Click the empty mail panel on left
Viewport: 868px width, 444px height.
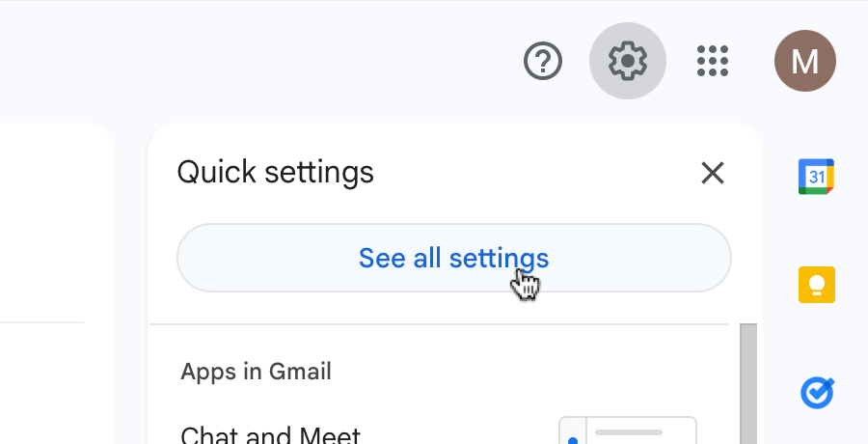[53, 222]
